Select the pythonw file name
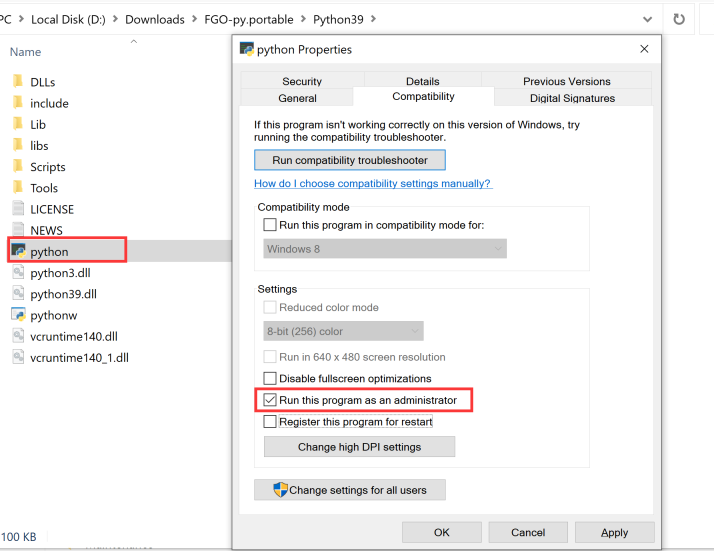This screenshot has width=714, height=551. tap(54, 315)
